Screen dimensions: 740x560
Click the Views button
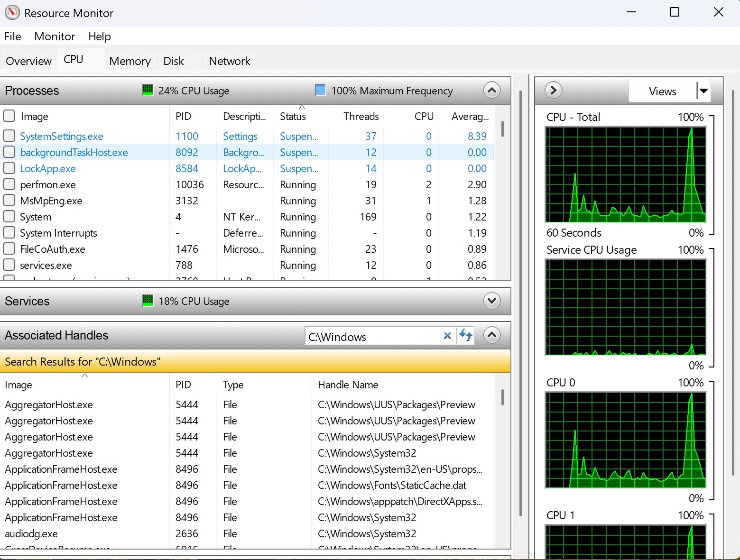662,91
